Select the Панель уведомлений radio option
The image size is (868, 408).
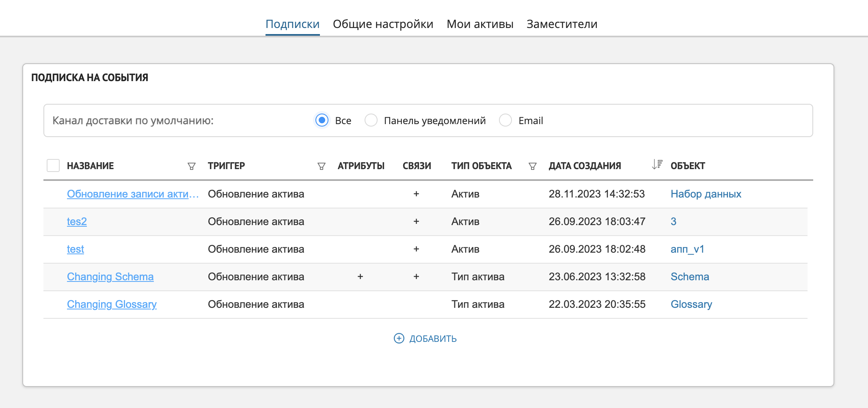click(x=371, y=120)
